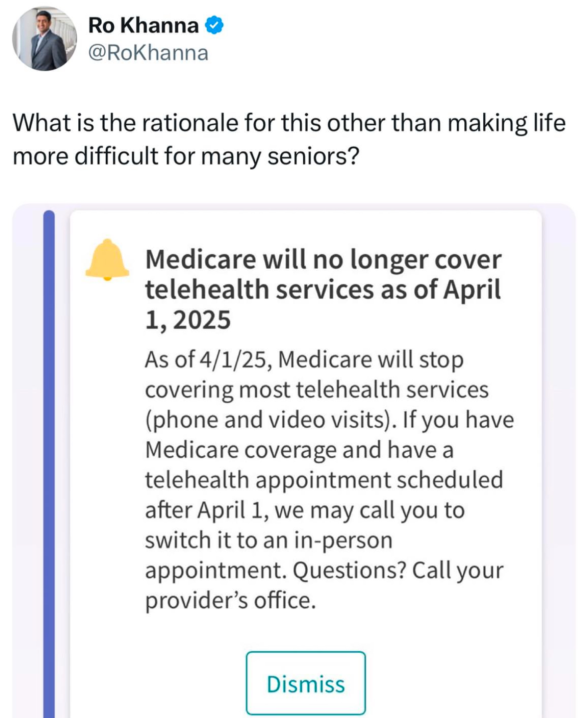Viewport: 588px width, 718px height.
Task: Click the "telehealth appointment scheduled" line
Action: point(324,480)
